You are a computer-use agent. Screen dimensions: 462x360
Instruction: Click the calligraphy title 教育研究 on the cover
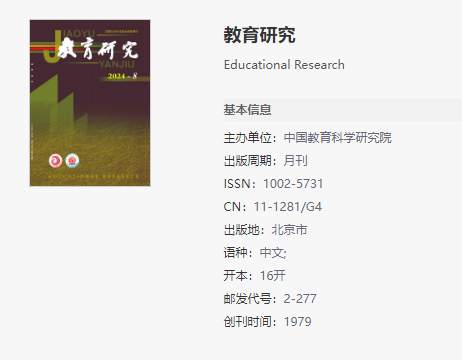97,49
